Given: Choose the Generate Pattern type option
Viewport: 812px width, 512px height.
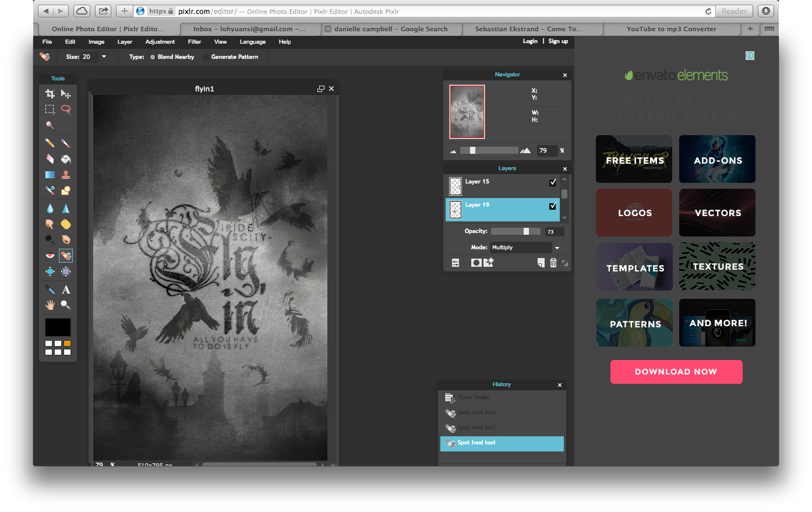Looking at the screenshot, I should coord(231,57).
